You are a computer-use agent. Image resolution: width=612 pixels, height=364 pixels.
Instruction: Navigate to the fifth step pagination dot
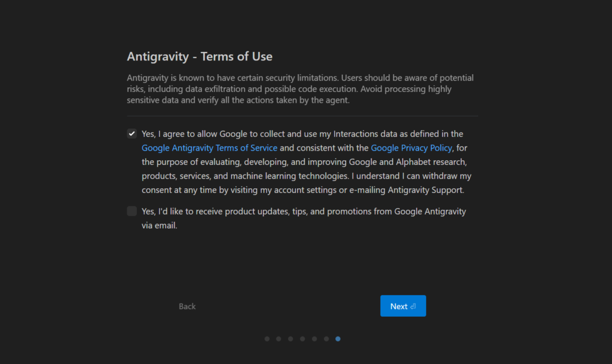[x=314, y=339]
